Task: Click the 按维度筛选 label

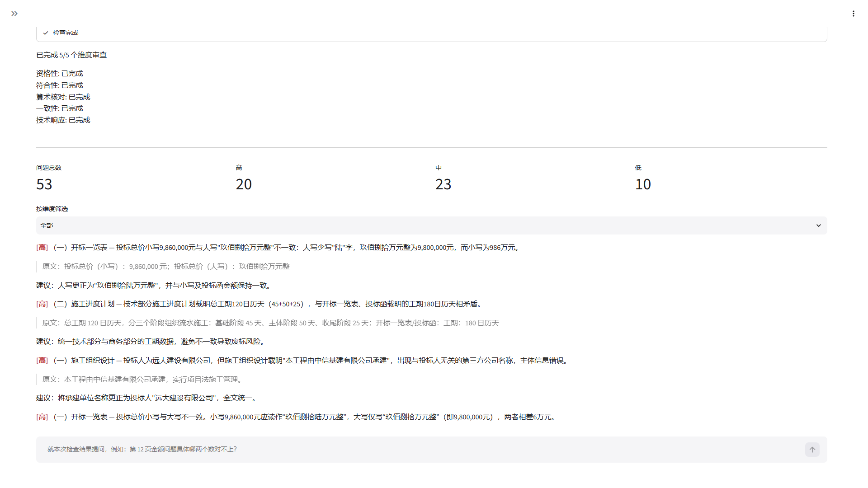Action: 52,209
